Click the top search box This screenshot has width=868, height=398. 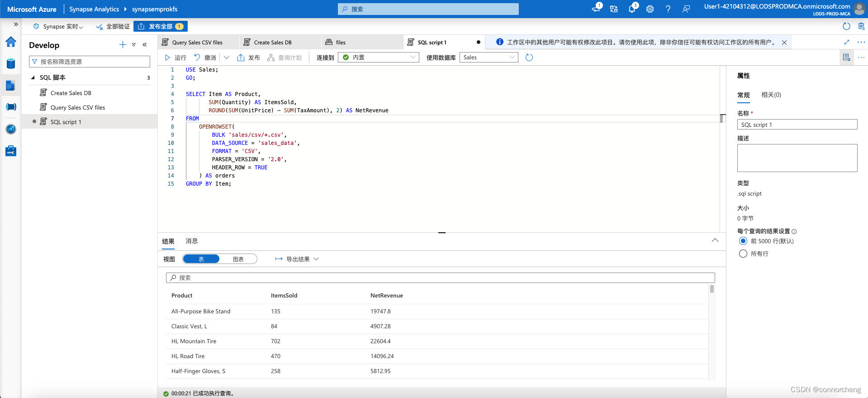428,9
